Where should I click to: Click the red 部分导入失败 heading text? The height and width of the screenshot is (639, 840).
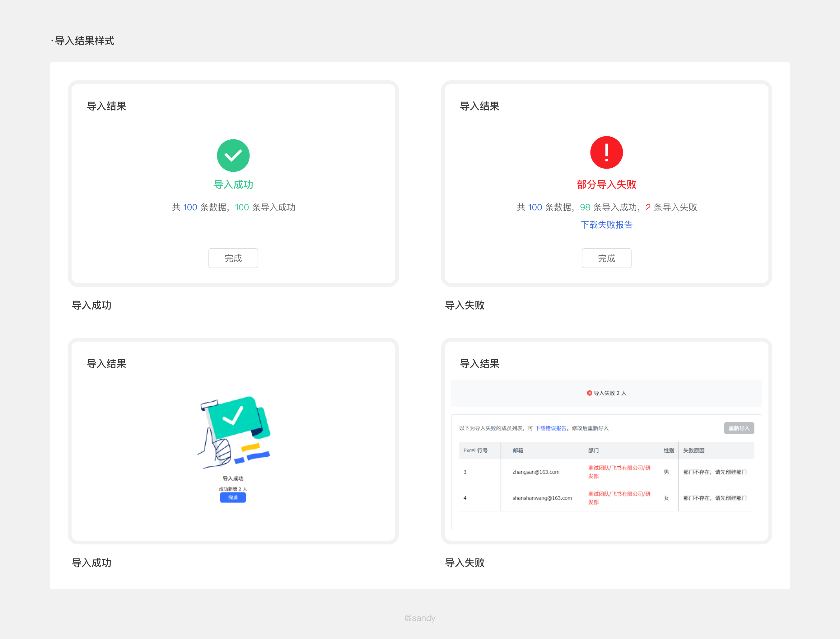606,184
